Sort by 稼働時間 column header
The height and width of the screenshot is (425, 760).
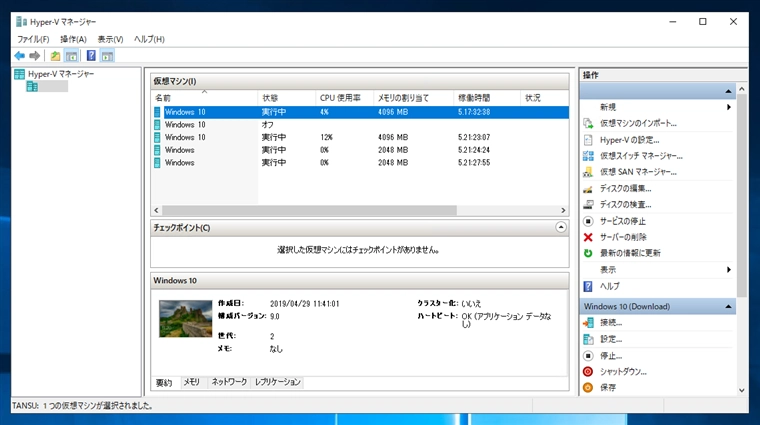coord(487,98)
